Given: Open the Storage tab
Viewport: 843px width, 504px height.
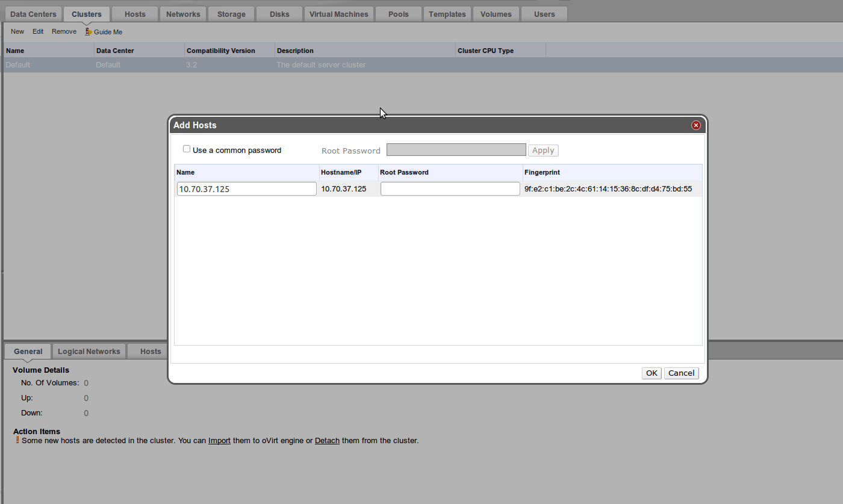Looking at the screenshot, I should pyautogui.click(x=231, y=14).
